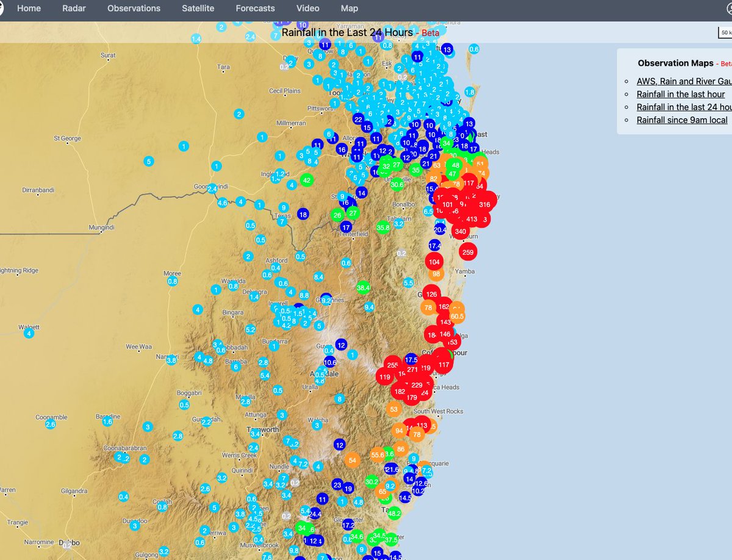The width and height of the screenshot is (732, 560).
Task: Select the red 259 rainfall marker
Action: coord(468,252)
